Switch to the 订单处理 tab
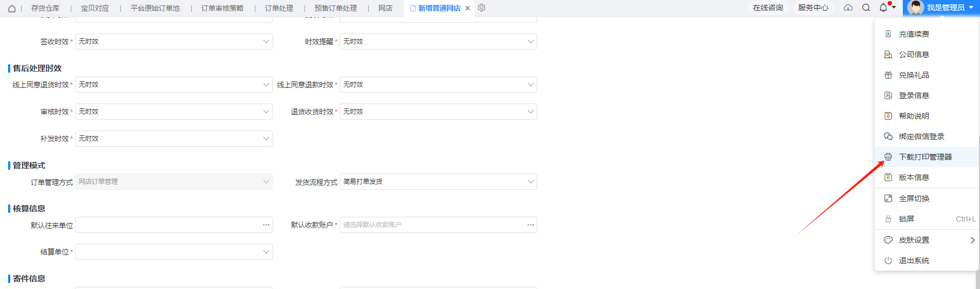The width and height of the screenshot is (980, 289). (279, 8)
